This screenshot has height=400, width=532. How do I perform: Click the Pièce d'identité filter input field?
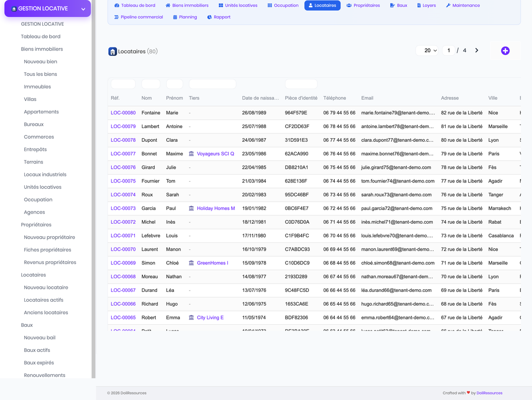point(301,84)
